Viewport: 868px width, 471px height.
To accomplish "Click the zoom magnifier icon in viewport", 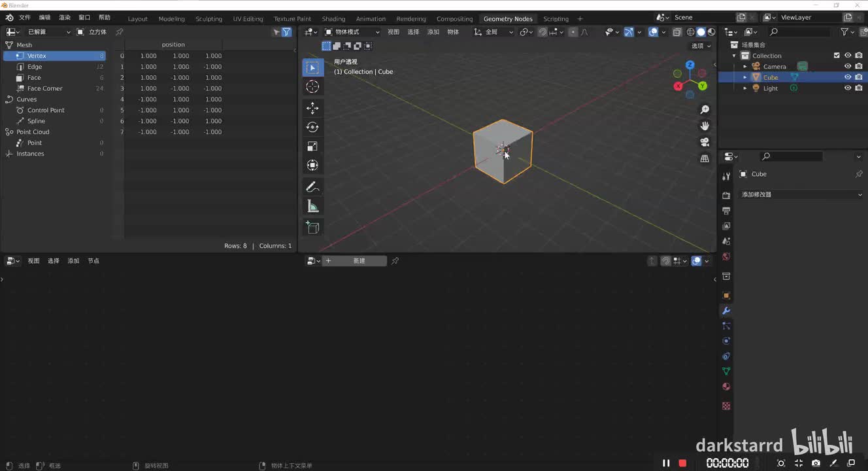I will (x=705, y=110).
